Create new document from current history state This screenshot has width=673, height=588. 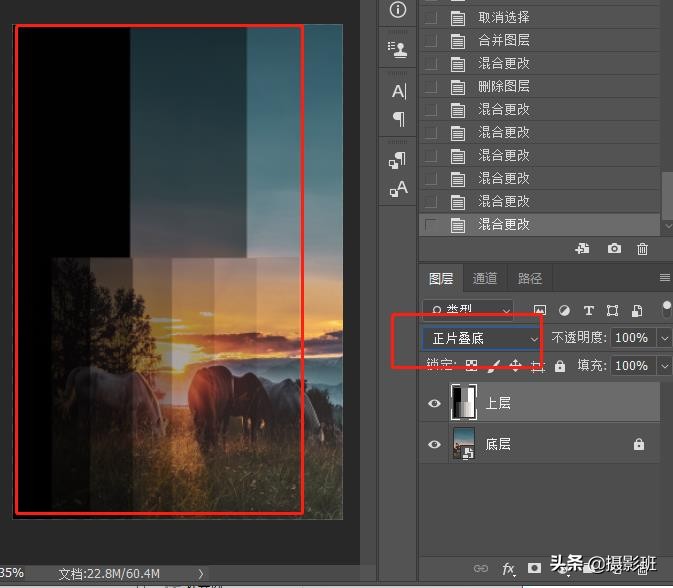point(582,249)
